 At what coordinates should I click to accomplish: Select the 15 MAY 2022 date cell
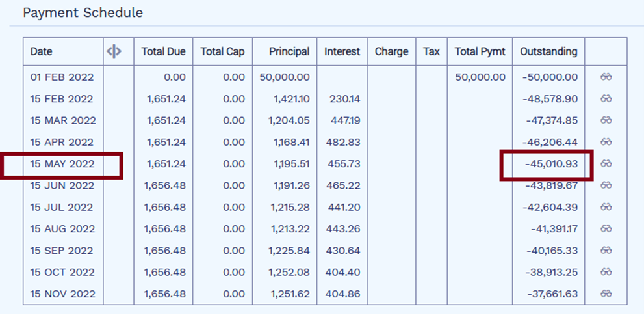click(62, 163)
